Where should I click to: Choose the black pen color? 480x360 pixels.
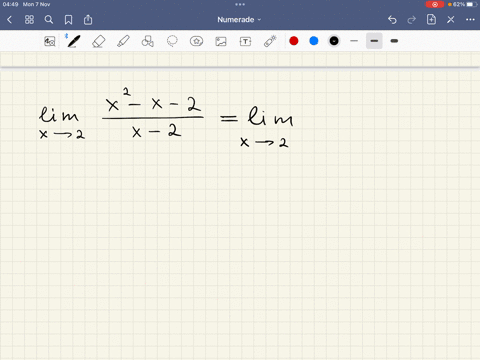click(x=334, y=41)
